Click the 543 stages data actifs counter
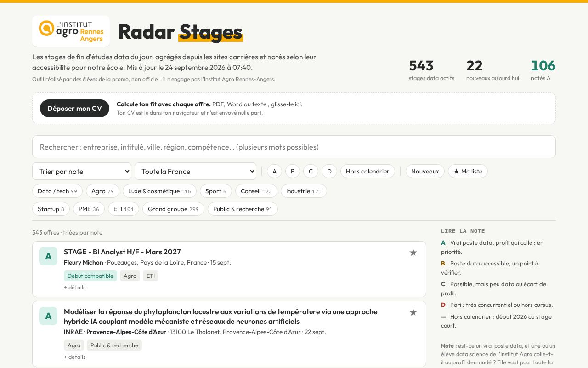 [431, 70]
